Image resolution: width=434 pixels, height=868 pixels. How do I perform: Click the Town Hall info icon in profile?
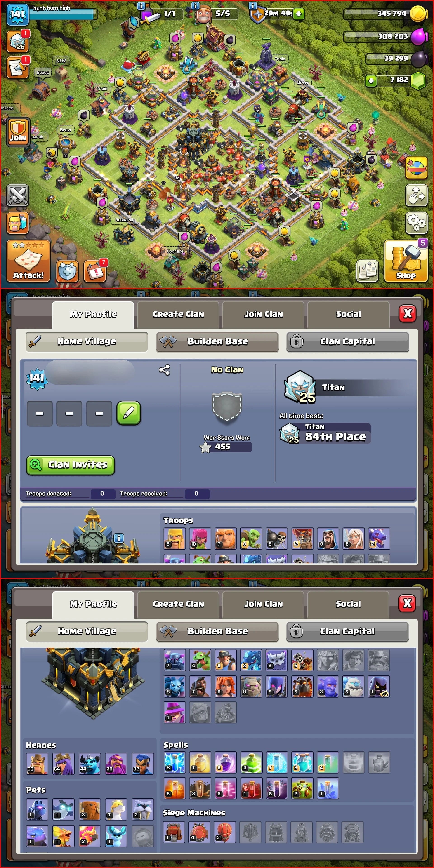pyautogui.click(x=119, y=538)
